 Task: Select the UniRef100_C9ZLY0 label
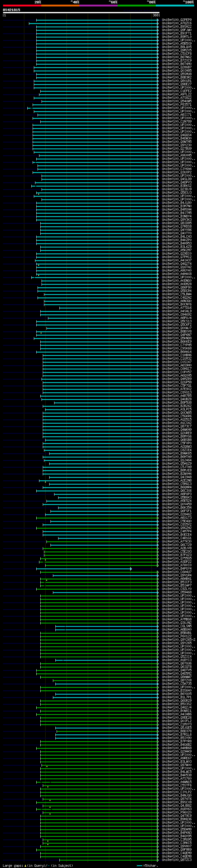(177, 589)
